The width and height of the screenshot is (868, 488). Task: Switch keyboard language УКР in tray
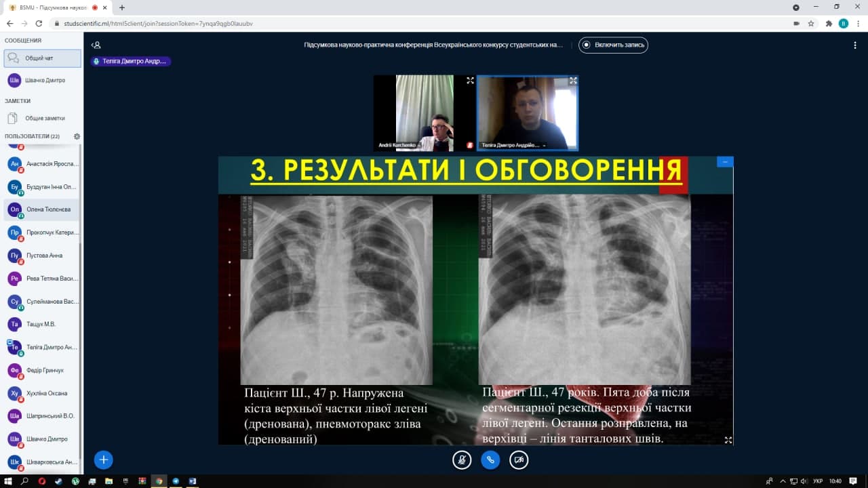point(818,481)
